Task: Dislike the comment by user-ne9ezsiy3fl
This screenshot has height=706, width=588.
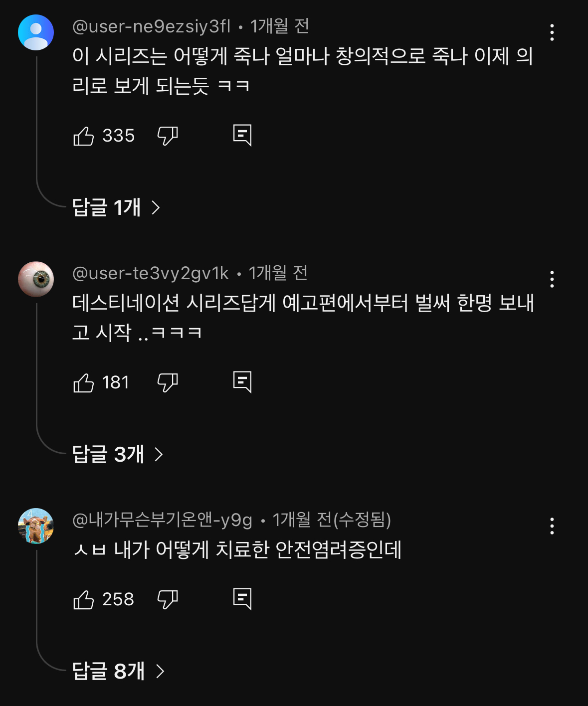Action: click(x=168, y=136)
